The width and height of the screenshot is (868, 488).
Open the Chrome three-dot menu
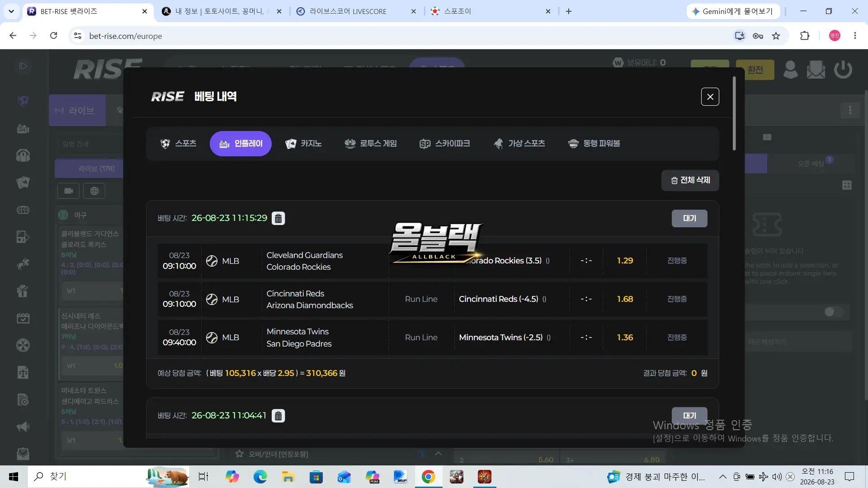coord(855,36)
